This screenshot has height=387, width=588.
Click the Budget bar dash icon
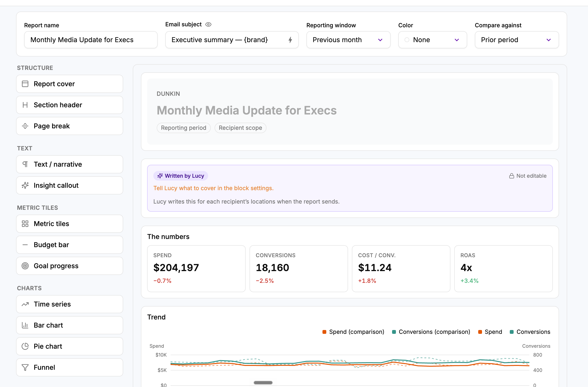[x=25, y=245]
